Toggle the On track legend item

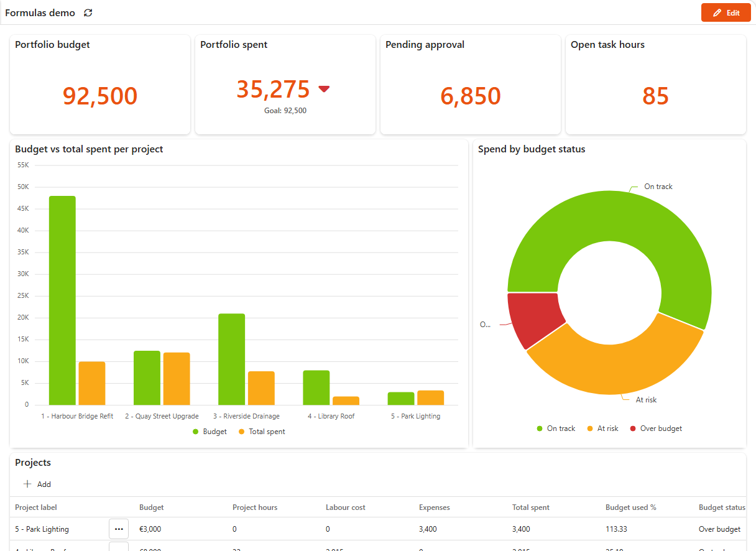coord(556,428)
